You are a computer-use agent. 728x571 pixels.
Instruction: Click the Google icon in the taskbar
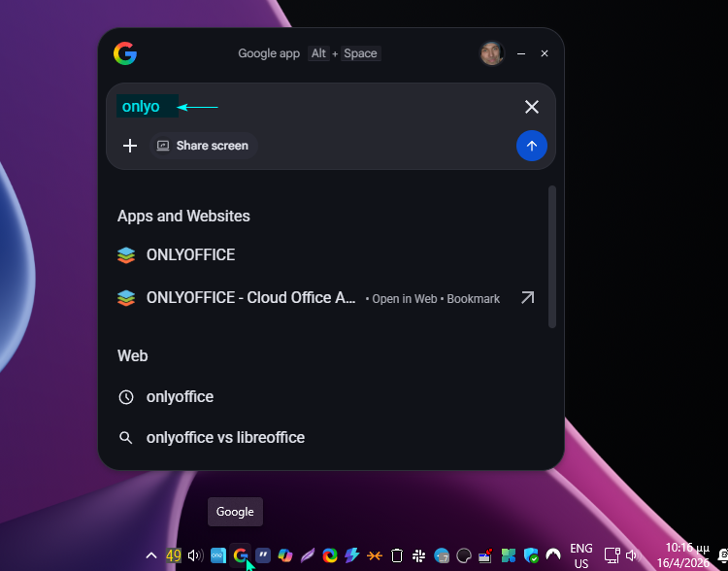[x=240, y=555]
